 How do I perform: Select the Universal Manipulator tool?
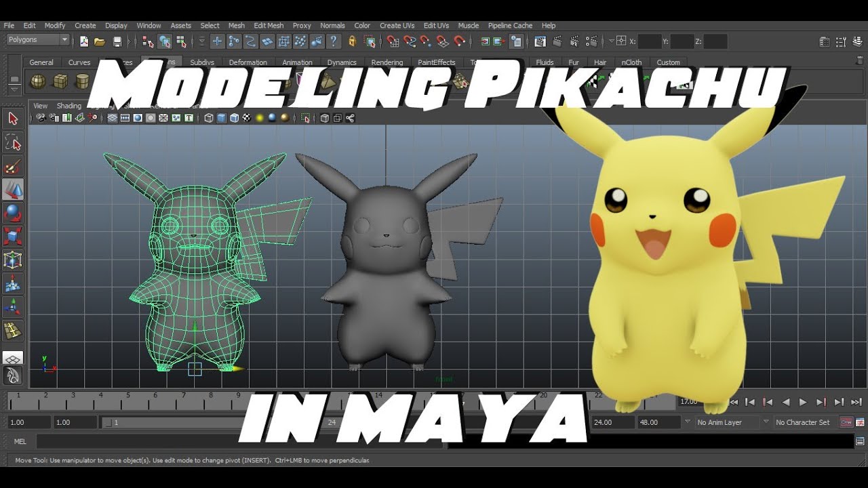pyautogui.click(x=13, y=260)
